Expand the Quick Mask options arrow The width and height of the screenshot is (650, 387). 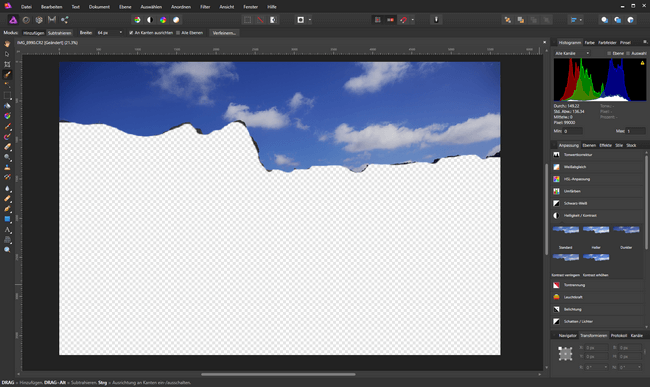click(x=310, y=20)
